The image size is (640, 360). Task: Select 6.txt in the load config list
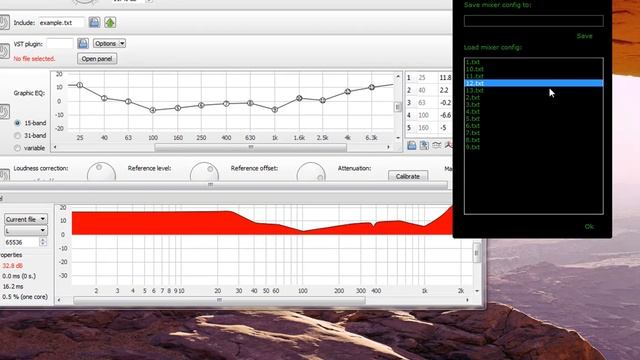[533, 126]
